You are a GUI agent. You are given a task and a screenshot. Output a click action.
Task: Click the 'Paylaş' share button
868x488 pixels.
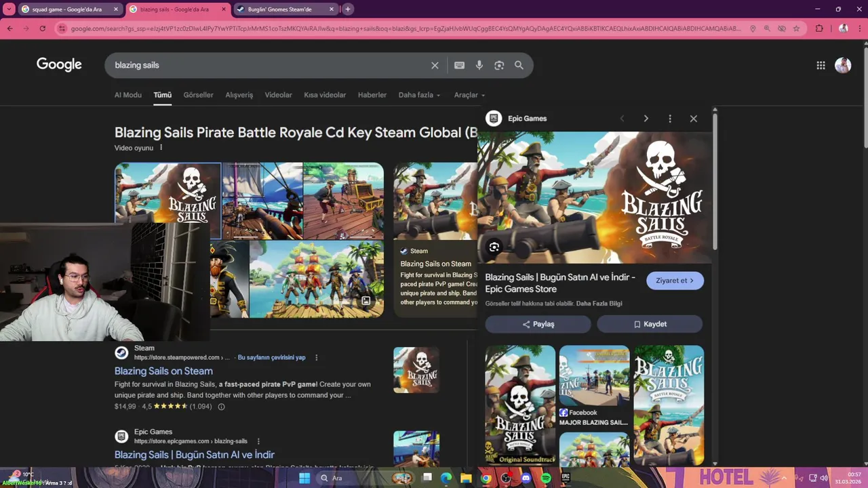point(538,324)
